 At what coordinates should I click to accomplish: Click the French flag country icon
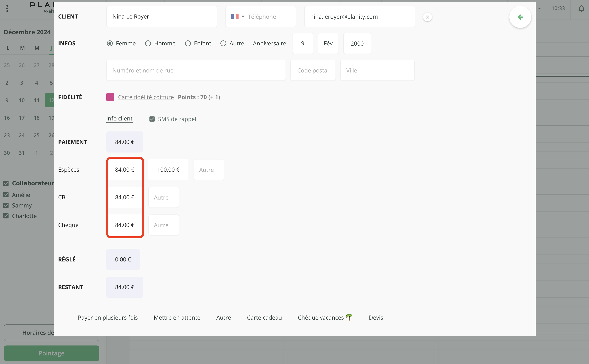click(235, 17)
